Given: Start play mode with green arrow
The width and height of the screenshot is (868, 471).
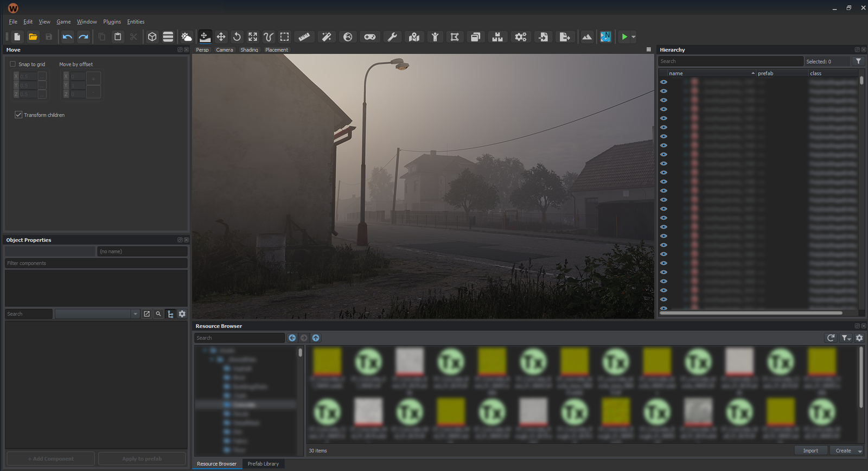Looking at the screenshot, I should point(624,37).
